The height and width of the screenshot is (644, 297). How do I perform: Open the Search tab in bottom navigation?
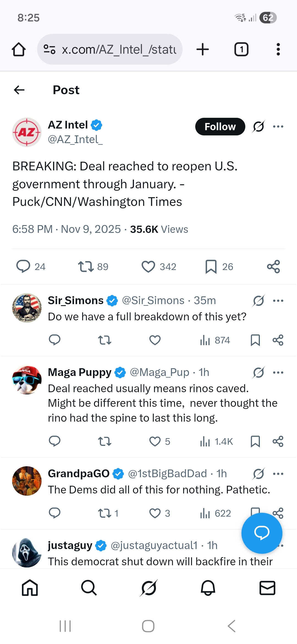[x=89, y=588]
